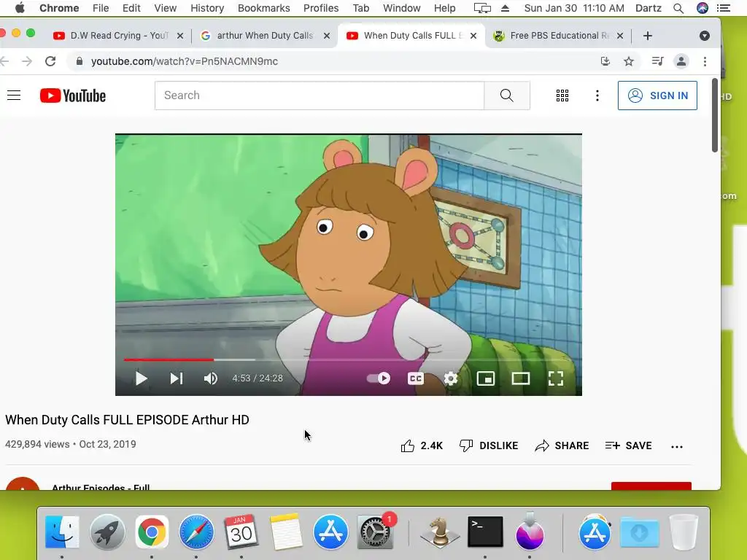Click the DISLIKE button
This screenshot has height=560, width=747.
pyautogui.click(x=488, y=446)
